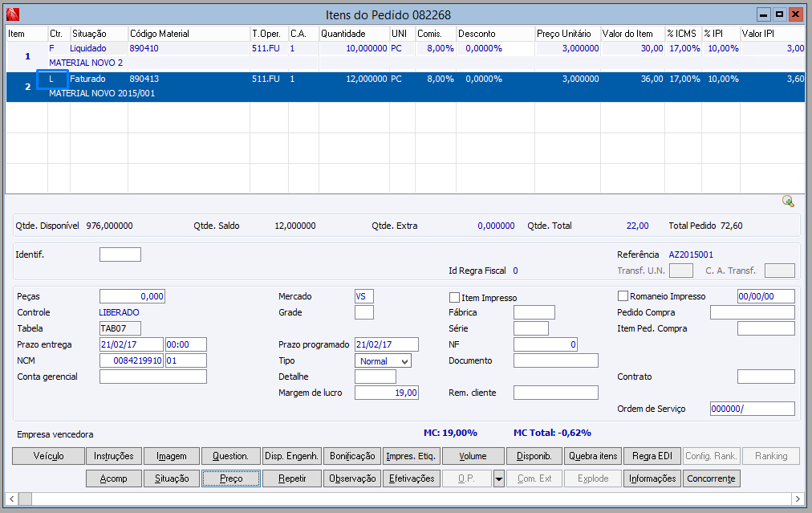Check the Item Impresso checkbox
The image size is (812, 513).
pos(455,297)
